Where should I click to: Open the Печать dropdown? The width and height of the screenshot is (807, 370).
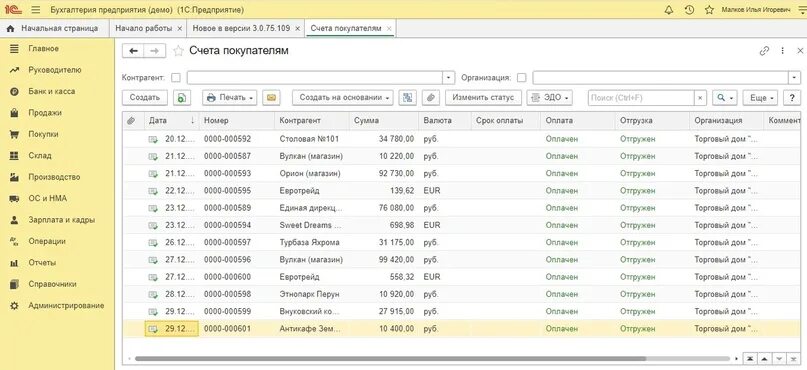(x=230, y=97)
